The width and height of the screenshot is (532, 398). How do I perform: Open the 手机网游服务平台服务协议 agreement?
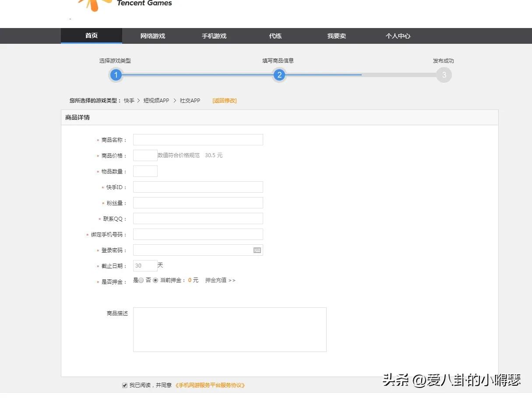[210, 385]
